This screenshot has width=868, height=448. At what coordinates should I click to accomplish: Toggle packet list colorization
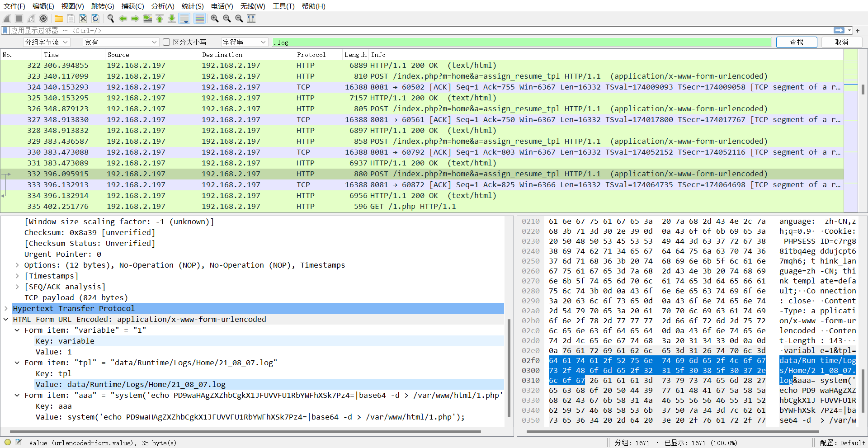pyautogui.click(x=199, y=19)
